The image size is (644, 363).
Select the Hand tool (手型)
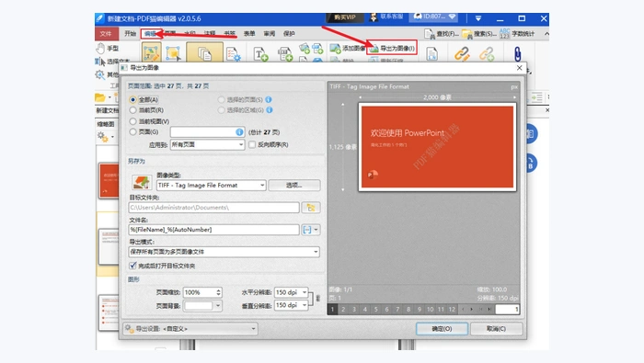coord(108,49)
